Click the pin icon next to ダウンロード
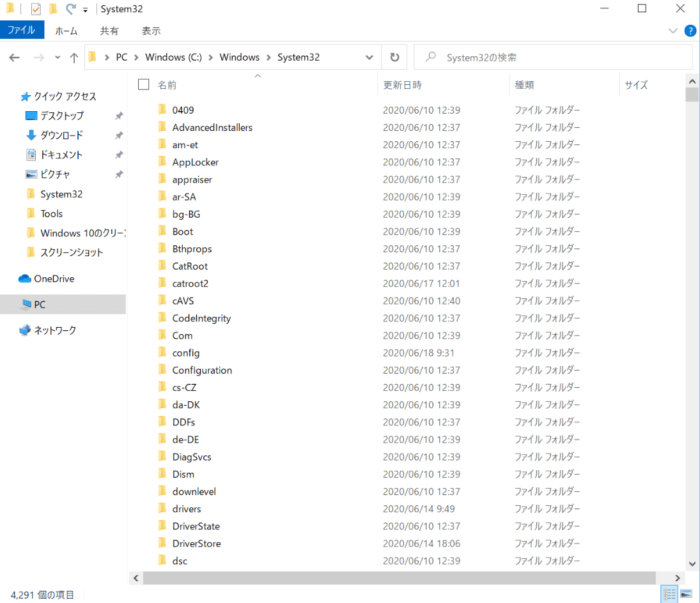This screenshot has width=700, height=603. (119, 135)
